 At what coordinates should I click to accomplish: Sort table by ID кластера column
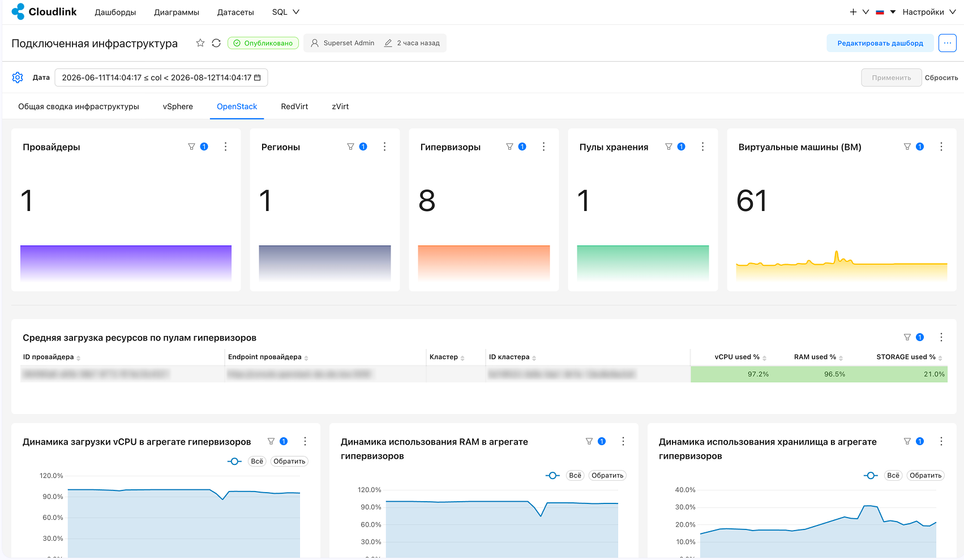coord(512,357)
